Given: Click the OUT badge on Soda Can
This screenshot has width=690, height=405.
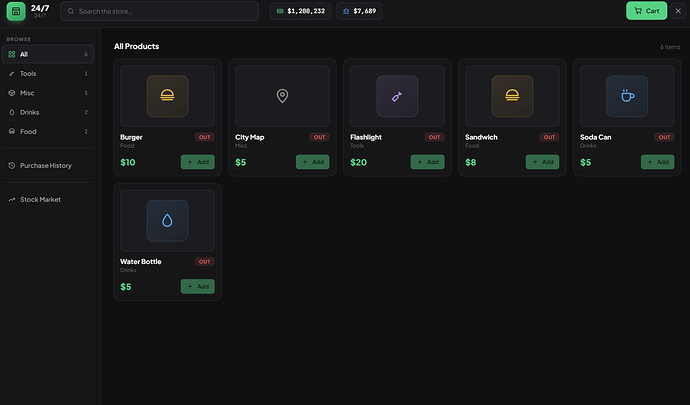Looking at the screenshot, I should [x=664, y=137].
